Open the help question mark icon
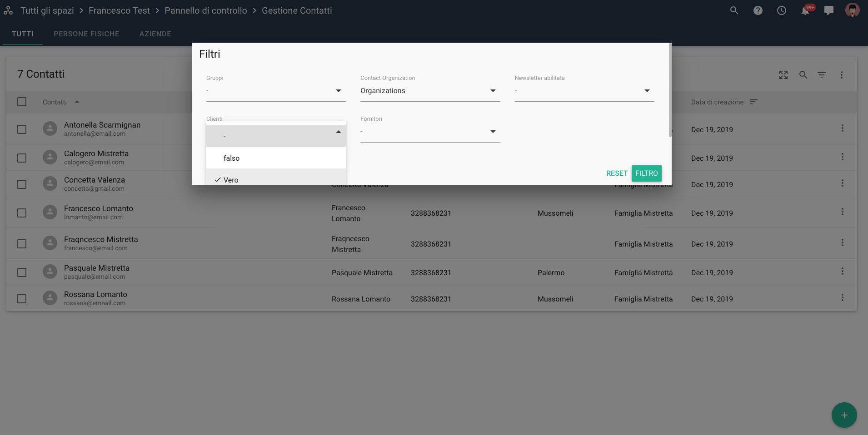Viewport: 868px width, 435px height. click(758, 10)
